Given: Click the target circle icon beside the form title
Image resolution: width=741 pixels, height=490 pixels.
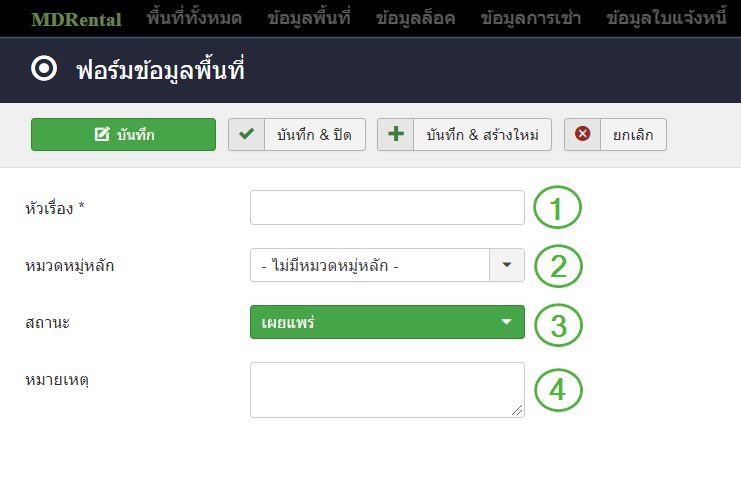Looking at the screenshot, I should pyautogui.click(x=44, y=69).
